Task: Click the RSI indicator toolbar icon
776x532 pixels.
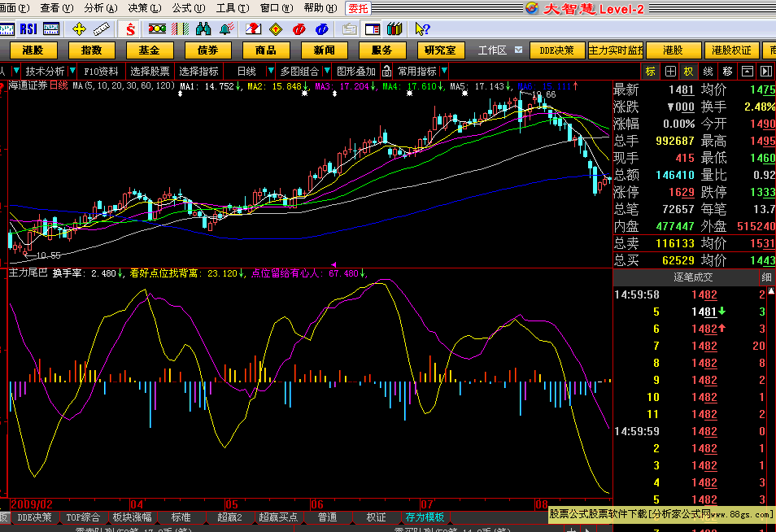Action: 28,29
